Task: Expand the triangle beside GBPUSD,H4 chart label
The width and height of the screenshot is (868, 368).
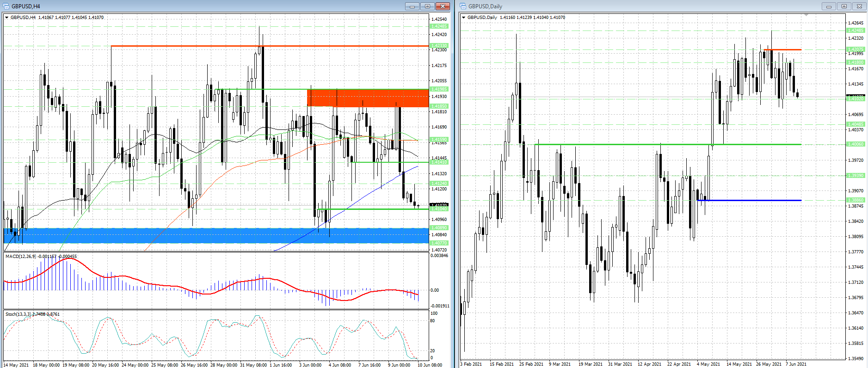Action: click(x=7, y=18)
